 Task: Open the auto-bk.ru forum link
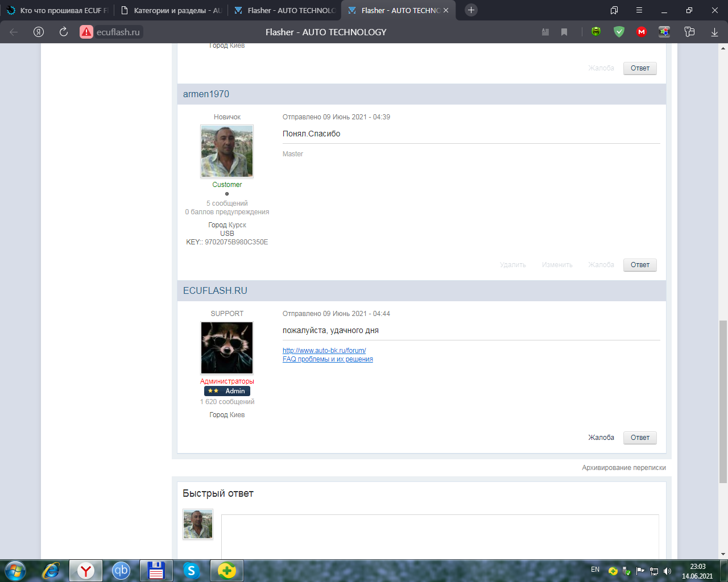[324, 351]
